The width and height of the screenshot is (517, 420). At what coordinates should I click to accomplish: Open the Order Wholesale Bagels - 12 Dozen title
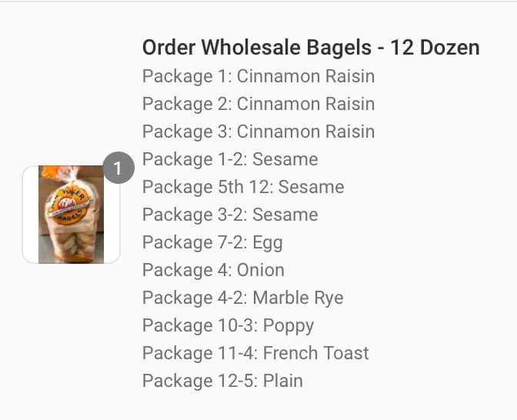(x=311, y=47)
